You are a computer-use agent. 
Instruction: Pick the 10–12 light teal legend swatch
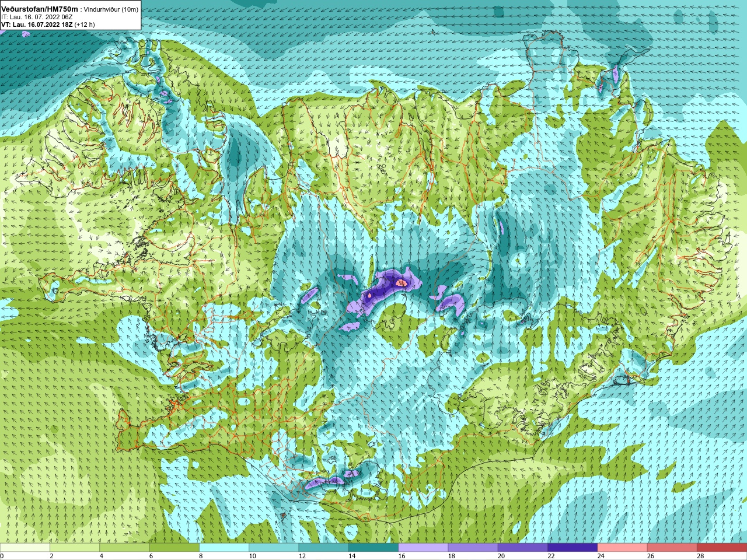pos(274,548)
